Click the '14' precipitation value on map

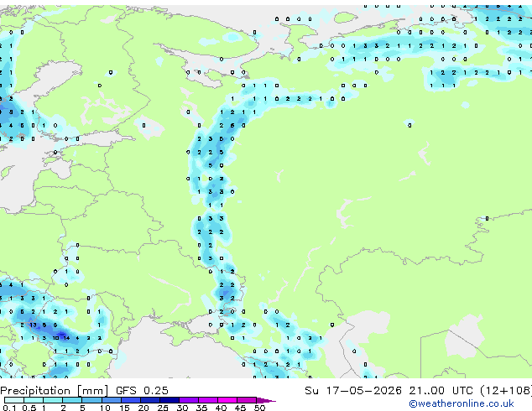[66, 338]
